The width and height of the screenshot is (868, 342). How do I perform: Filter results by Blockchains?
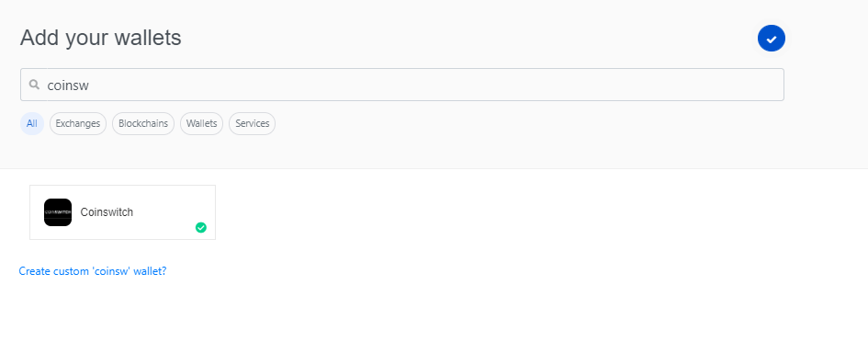click(x=143, y=123)
